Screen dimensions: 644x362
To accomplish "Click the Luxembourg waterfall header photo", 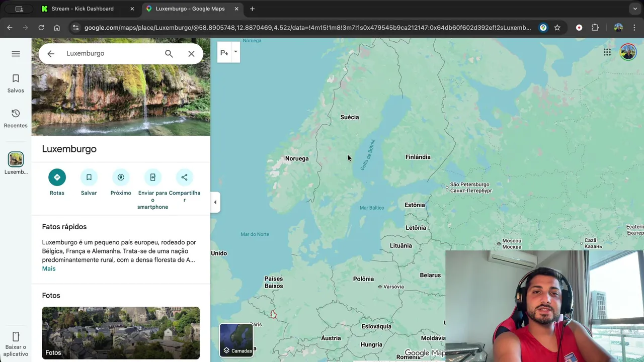I will pos(121,100).
